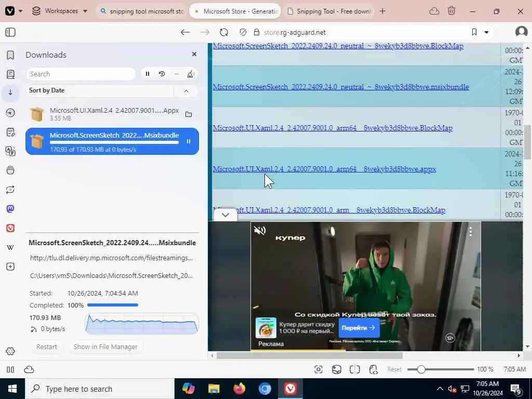Open Xaml arm64 BlockMap link

[332, 128]
